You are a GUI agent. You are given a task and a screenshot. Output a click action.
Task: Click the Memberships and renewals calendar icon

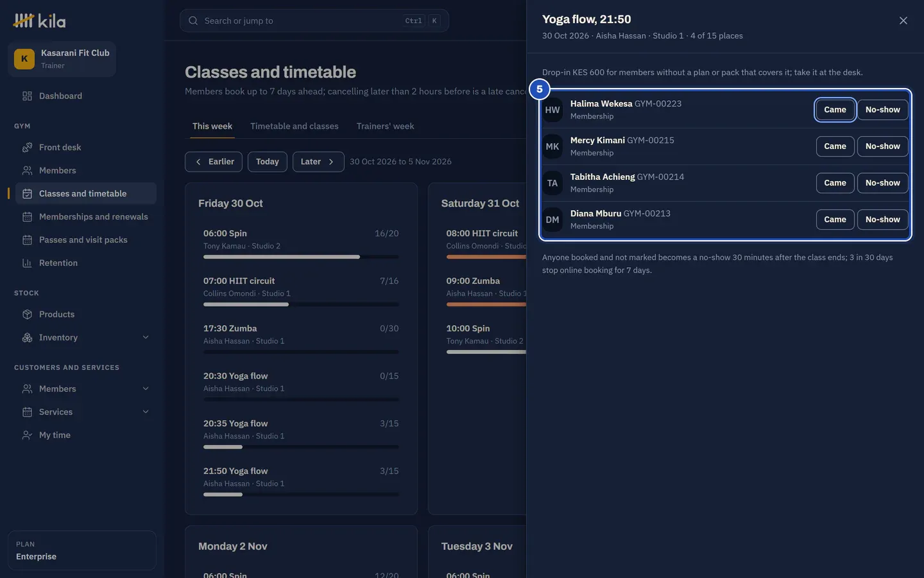(x=27, y=216)
